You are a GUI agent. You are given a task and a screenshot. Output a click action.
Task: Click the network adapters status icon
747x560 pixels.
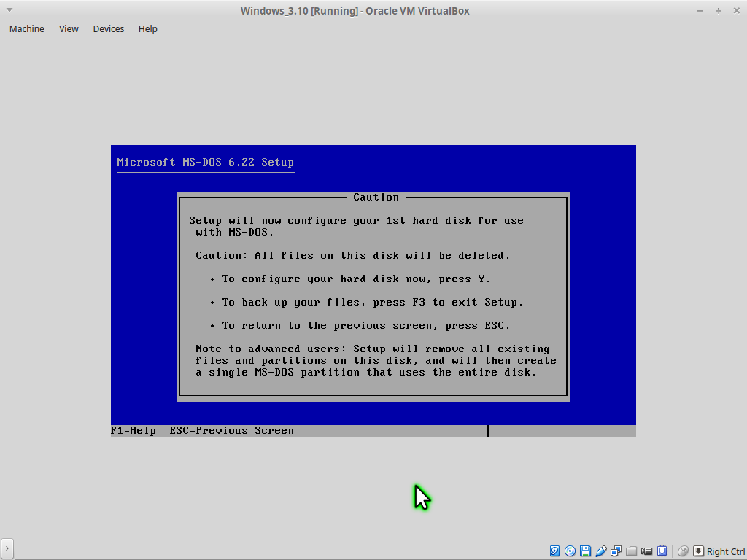pyautogui.click(x=616, y=551)
